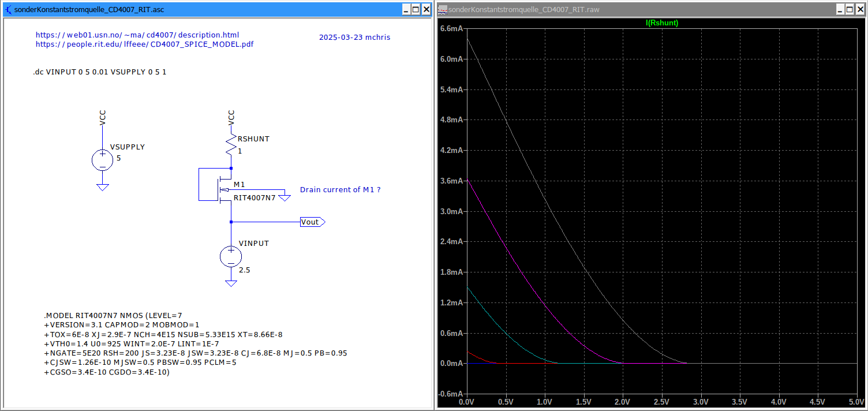Click the RIT4007N7 model name on M1

255,197
